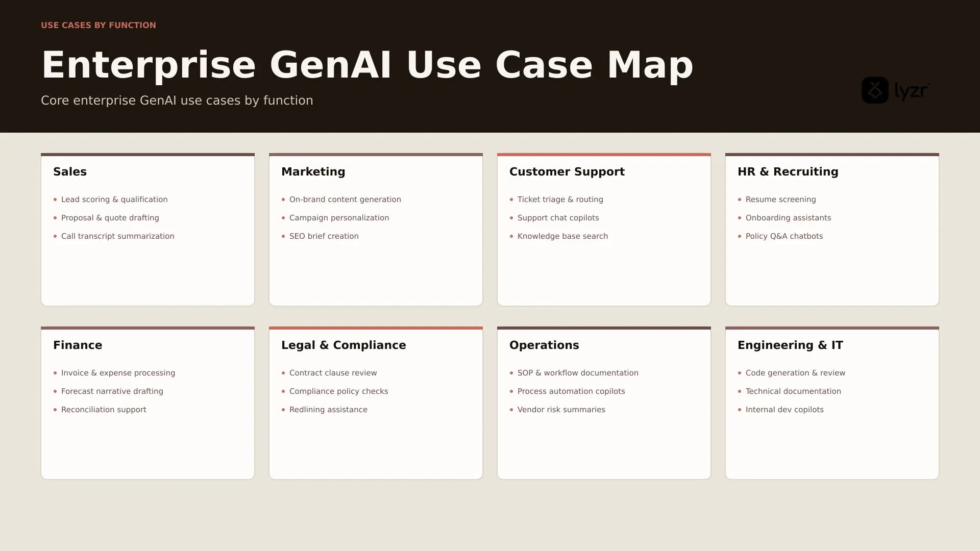Click 'Onboarding assistants' item
This screenshot has width=980, height=551.
coord(789,218)
